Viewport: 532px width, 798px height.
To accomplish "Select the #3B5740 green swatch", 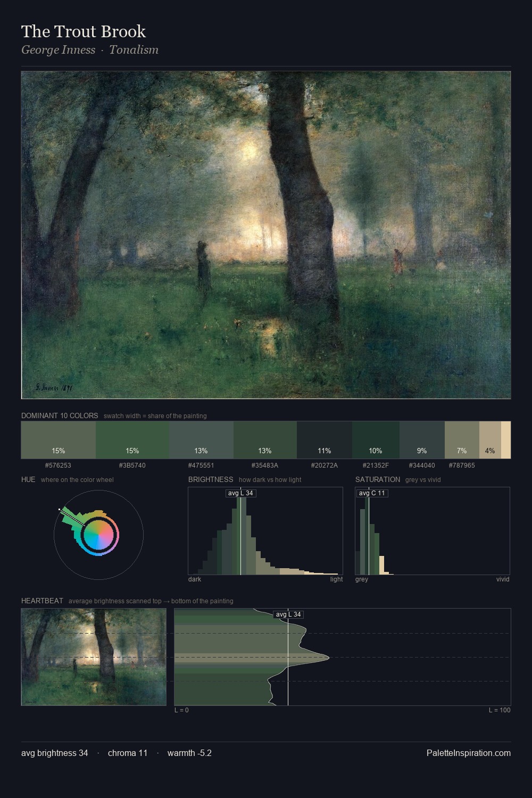I will [x=132, y=440].
